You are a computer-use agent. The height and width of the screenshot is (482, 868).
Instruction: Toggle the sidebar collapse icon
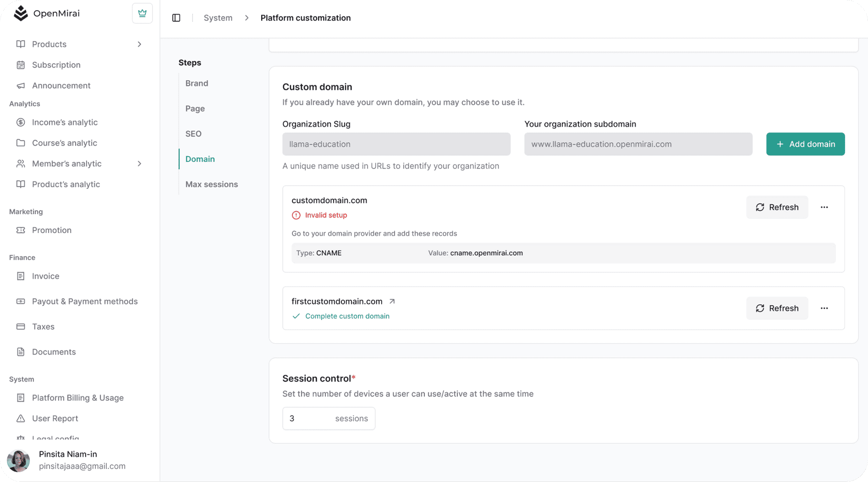pyautogui.click(x=176, y=18)
